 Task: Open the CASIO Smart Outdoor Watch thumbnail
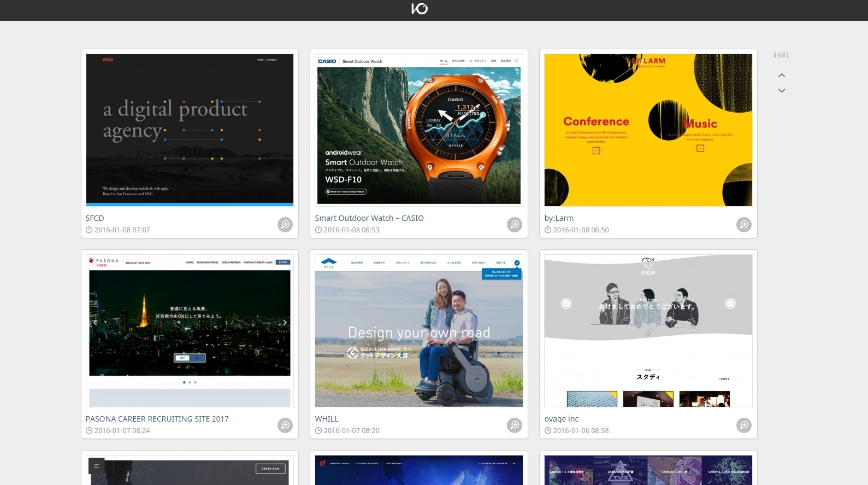pyautogui.click(x=419, y=130)
